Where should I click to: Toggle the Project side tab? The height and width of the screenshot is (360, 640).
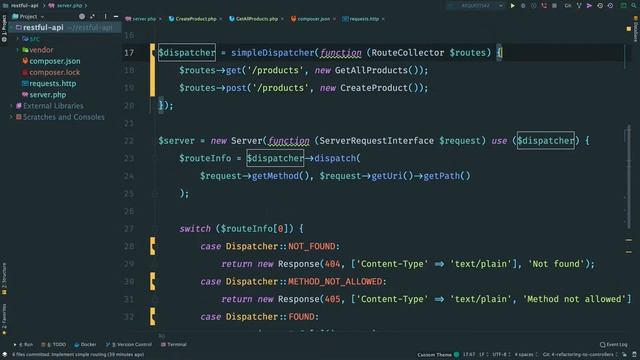(x=4, y=29)
